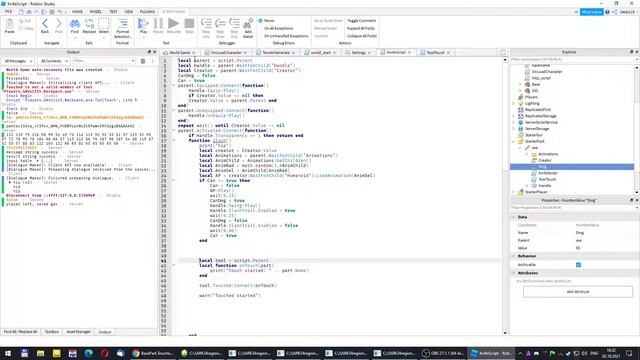Click the Add Watch icon
640x360 pixels.
(x=248, y=28)
